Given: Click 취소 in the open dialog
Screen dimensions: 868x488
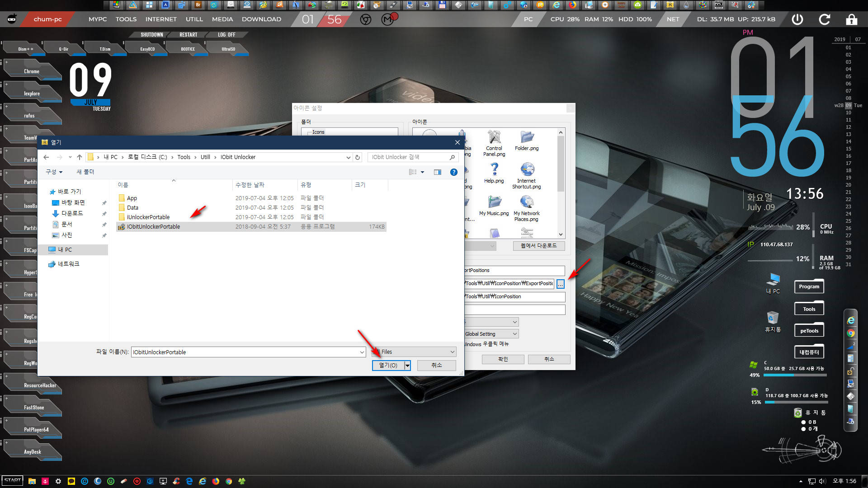Looking at the screenshot, I should click(x=437, y=366).
